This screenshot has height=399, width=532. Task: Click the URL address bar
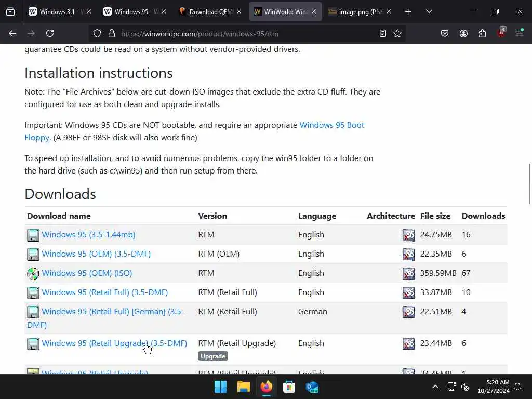pyautogui.click(x=246, y=34)
